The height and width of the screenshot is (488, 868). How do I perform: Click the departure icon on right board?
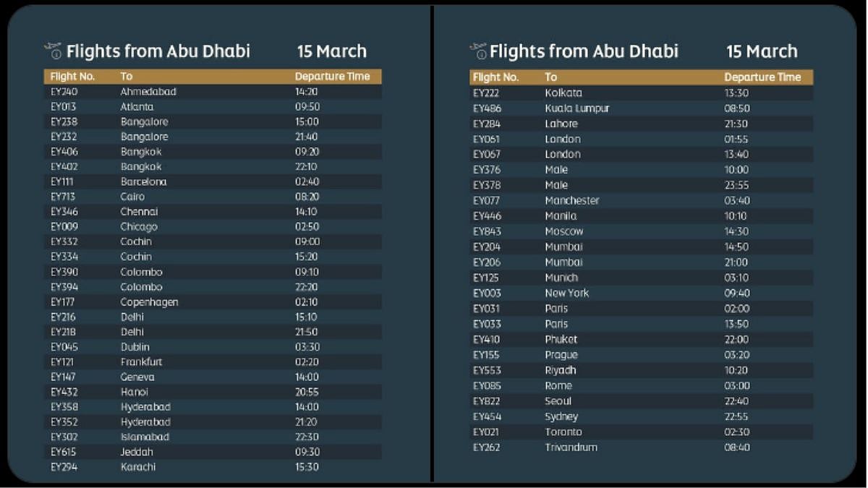tap(477, 51)
